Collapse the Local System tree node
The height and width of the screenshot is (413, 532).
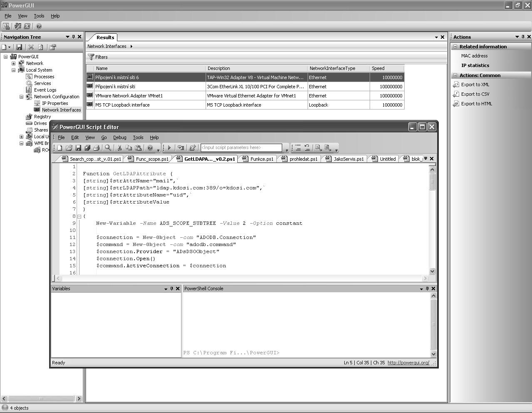13,70
